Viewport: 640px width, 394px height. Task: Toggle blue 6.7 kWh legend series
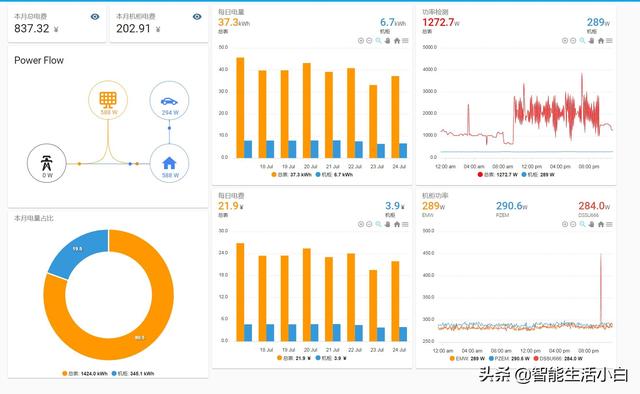tap(334, 174)
